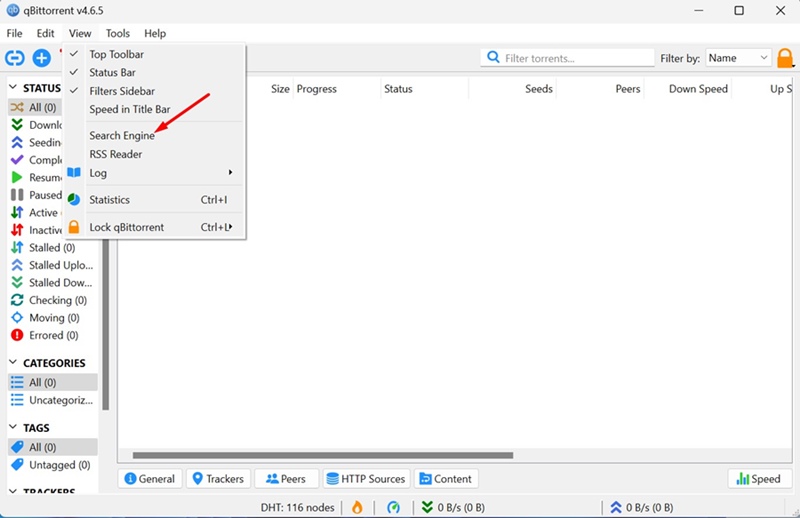Open the Speed graph tab
This screenshot has height=518, width=800.
(759, 479)
